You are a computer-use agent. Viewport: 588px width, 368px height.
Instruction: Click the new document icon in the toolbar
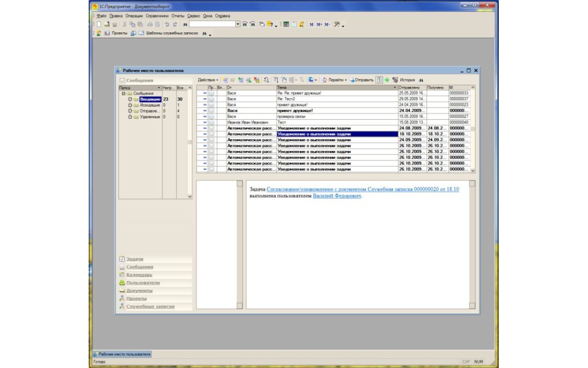point(98,24)
